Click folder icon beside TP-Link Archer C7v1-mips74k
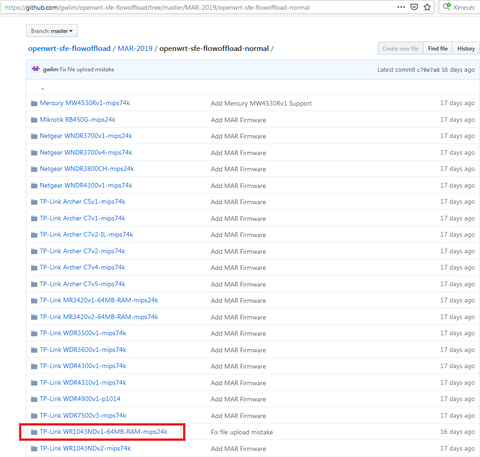The image size is (480, 457). (34, 218)
